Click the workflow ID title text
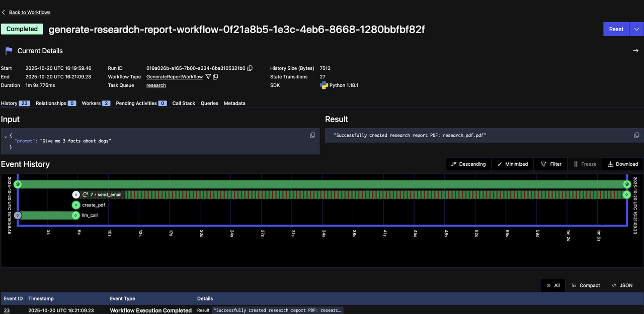Image resolution: width=644 pixels, height=314 pixels. coord(236,29)
